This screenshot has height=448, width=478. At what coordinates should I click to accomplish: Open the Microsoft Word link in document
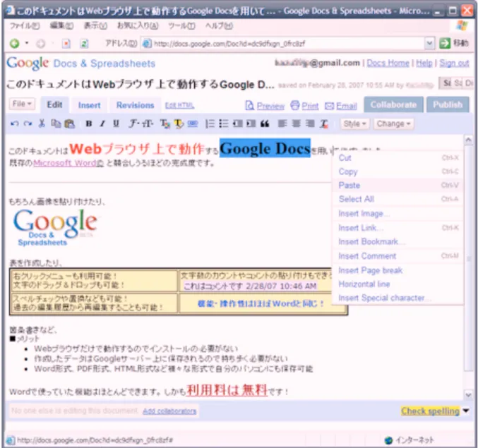tap(68, 163)
